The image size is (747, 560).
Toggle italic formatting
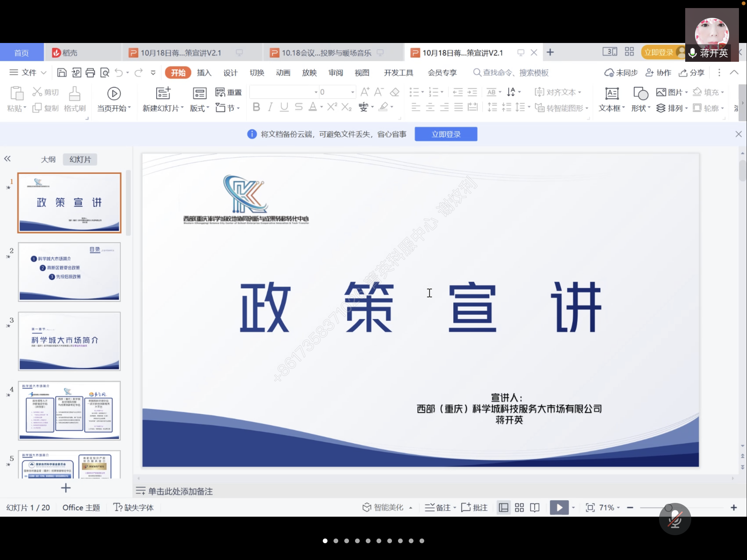click(269, 107)
